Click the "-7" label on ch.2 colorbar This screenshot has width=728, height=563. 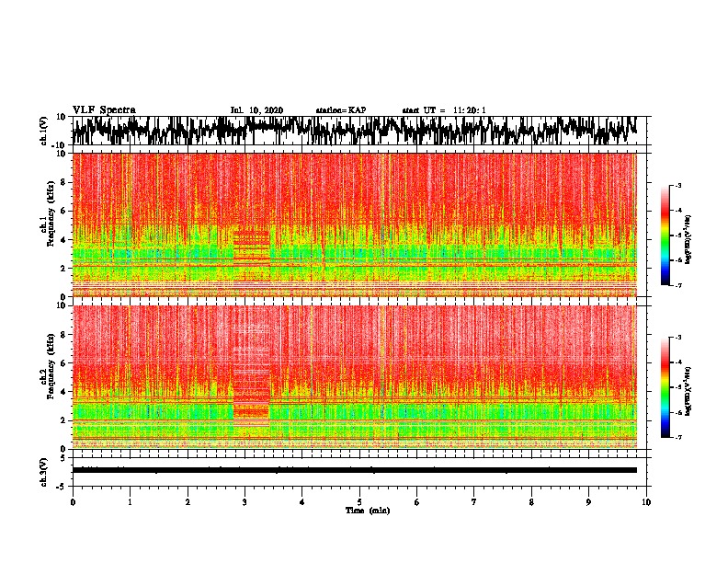coord(677,438)
